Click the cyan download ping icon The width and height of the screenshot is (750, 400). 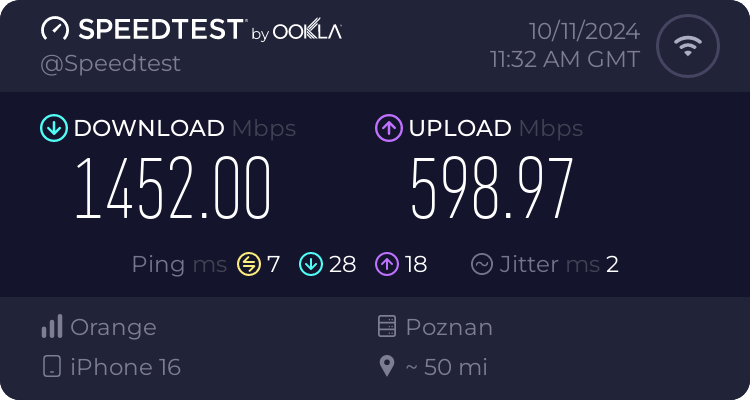tap(311, 264)
